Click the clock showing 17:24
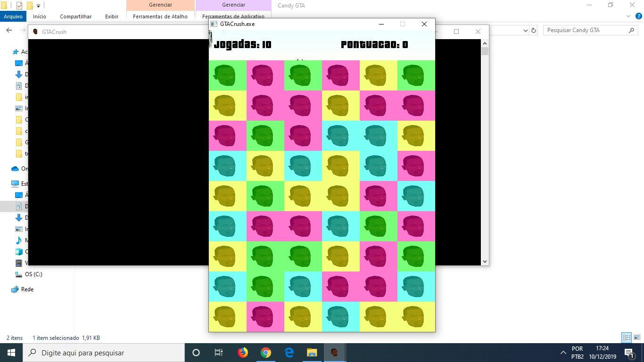The width and height of the screenshot is (644, 362). click(x=602, y=349)
